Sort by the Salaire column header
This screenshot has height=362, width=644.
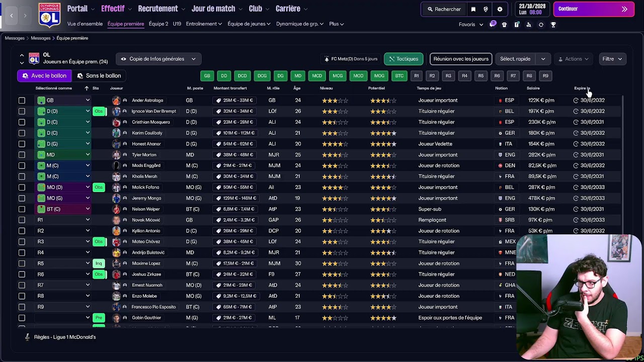pos(533,88)
